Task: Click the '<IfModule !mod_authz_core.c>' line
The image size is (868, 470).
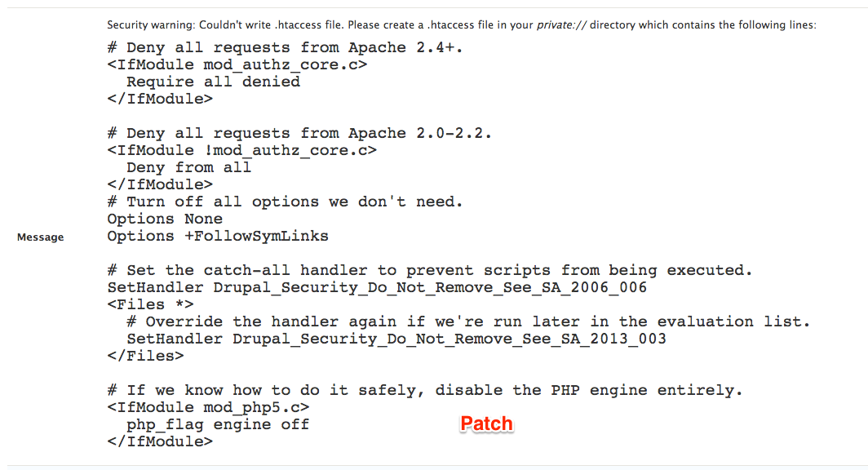Action: click(242, 151)
